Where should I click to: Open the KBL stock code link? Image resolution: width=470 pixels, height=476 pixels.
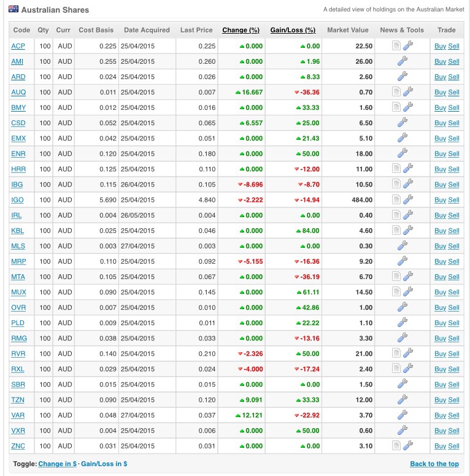(x=18, y=231)
